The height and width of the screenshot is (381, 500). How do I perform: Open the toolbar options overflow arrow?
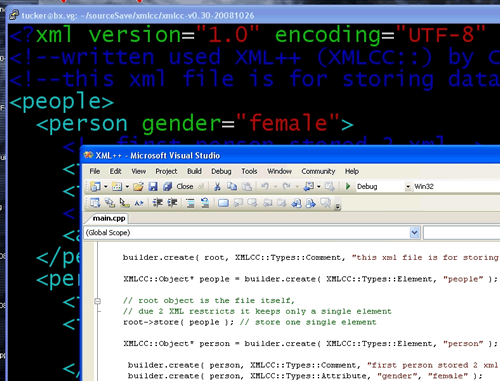338,207
